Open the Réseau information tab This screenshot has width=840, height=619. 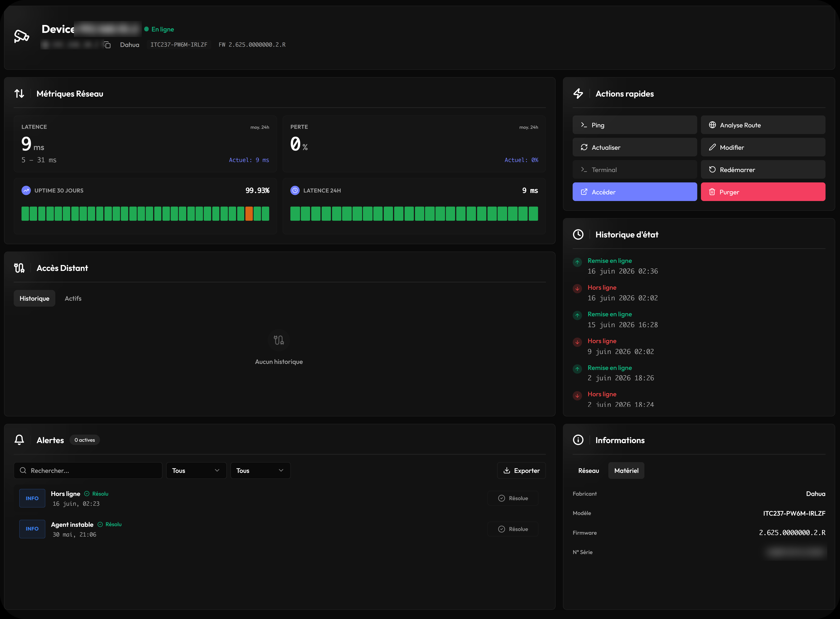coord(589,471)
